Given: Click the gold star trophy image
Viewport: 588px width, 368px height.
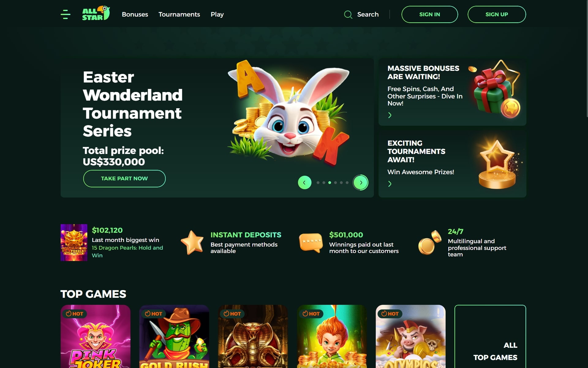Looking at the screenshot, I should click(498, 164).
